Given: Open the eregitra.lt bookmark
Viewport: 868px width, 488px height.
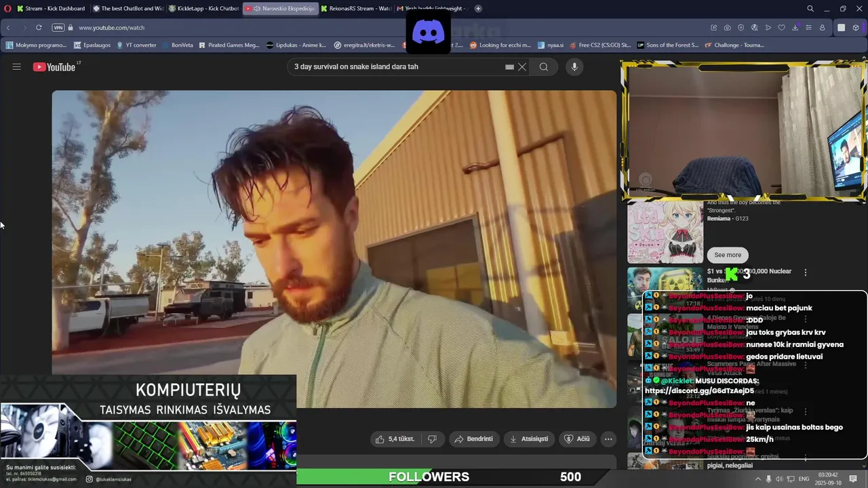Looking at the screenshot, I should click(x=365, y=45).
